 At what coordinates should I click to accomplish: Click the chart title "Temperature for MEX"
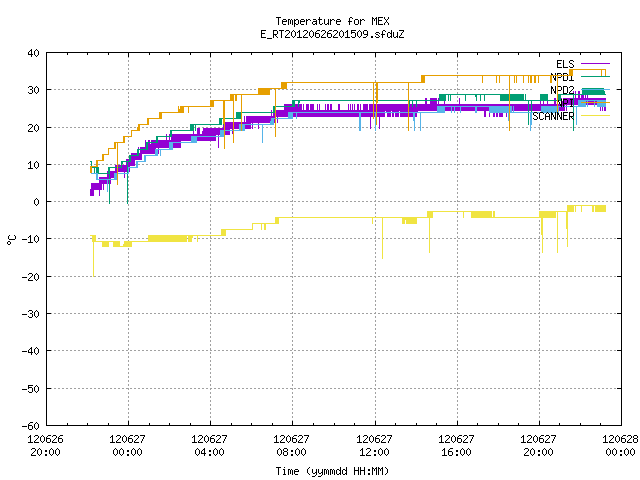pyautogui.click(x=332, y=21)
